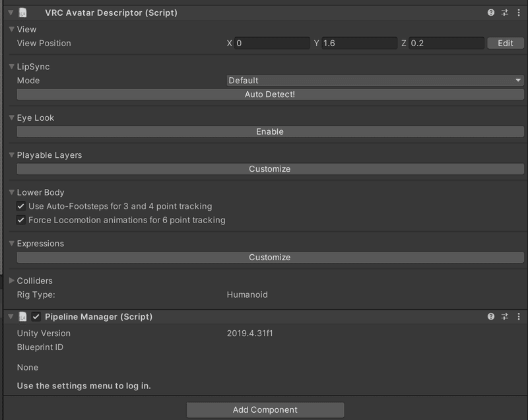The image size is (528, 420).
Task: Click the View Position label
Action: (x=44, y=43)
